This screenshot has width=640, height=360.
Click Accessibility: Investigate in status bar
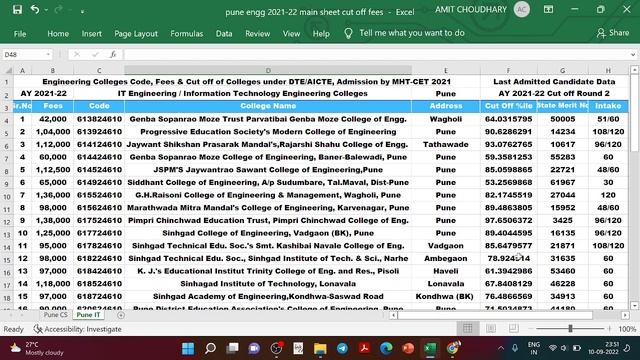[x=78, y=329]
